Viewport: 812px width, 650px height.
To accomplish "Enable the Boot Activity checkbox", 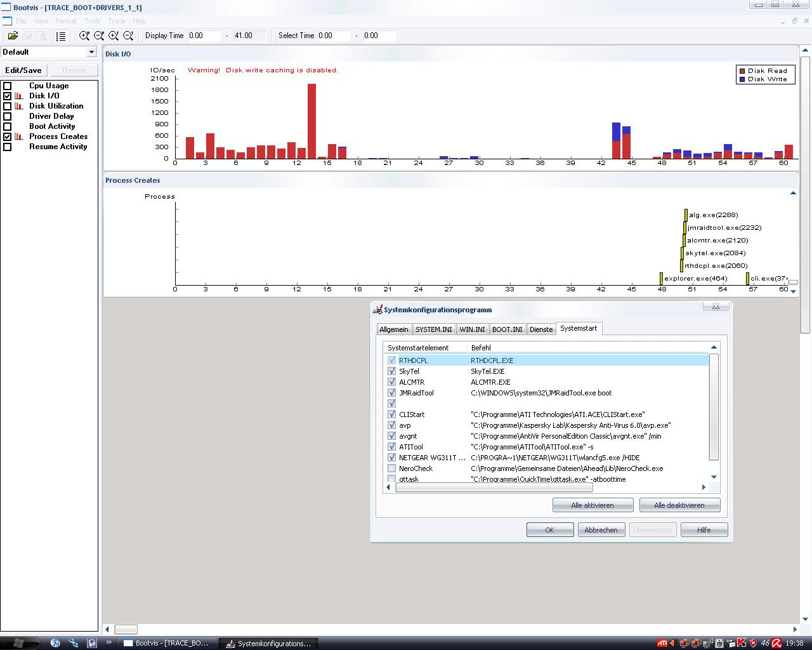I will click(x=8, y=126).
